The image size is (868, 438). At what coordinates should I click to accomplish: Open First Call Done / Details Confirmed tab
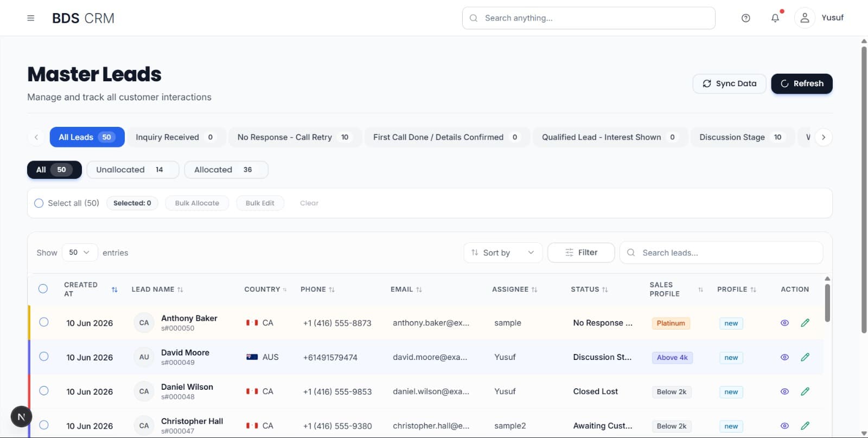click(446, 137)
